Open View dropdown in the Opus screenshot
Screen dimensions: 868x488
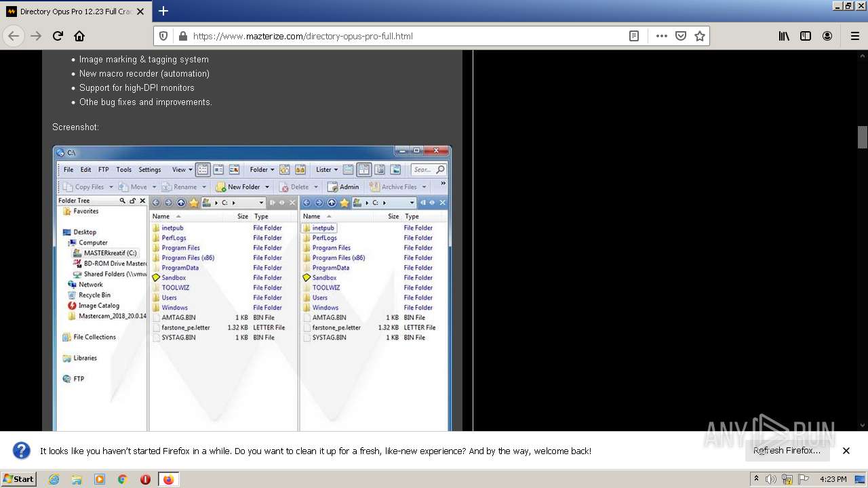(182, 169)
